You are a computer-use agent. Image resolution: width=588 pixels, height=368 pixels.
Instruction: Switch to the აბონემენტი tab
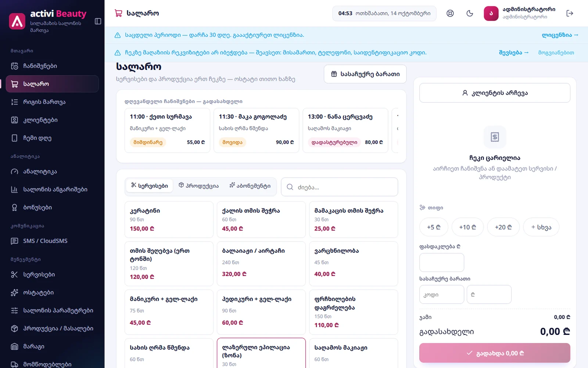point(250,186)
